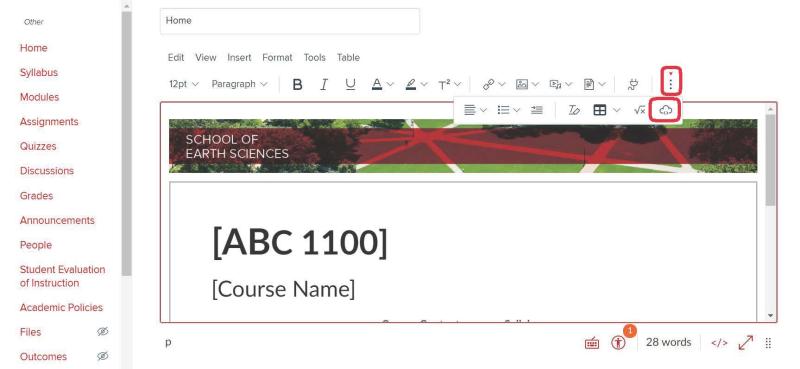800x369 pixels.
Task: Go to Home in course navigation
Action: point(34,48)
